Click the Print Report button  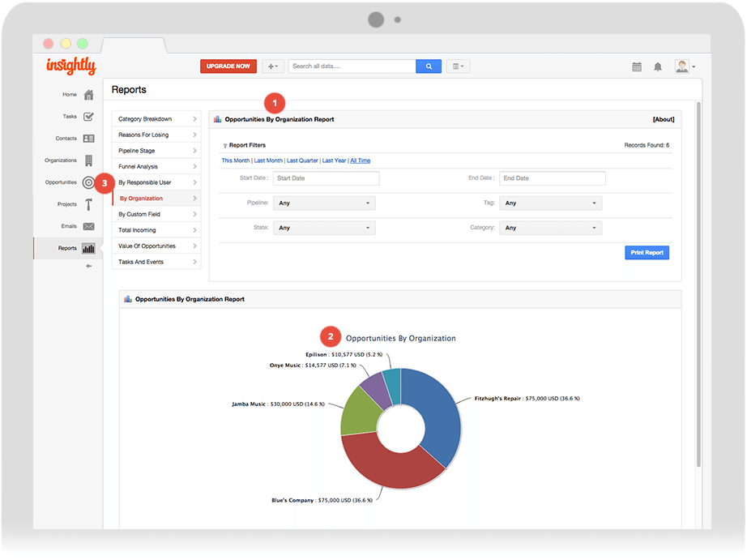(647, 253)
